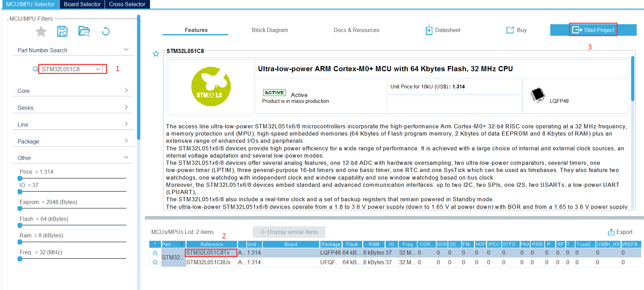Sort by Flash column header
The height and width of the screenshot is (290, 644).
click(352, 244)
